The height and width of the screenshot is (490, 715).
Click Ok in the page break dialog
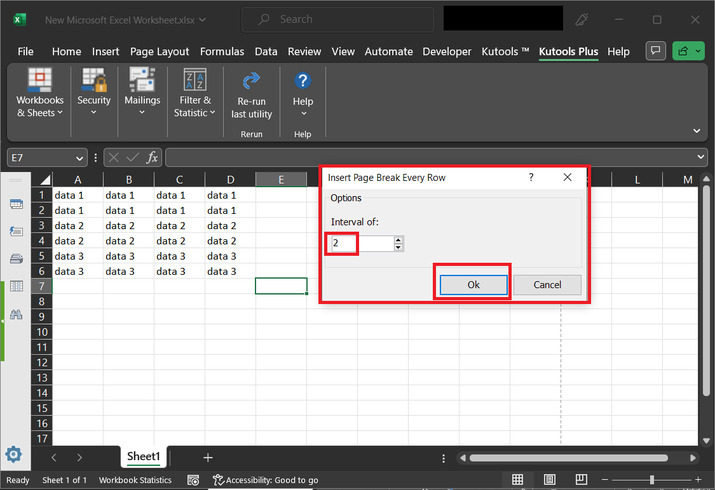[473, 284]
